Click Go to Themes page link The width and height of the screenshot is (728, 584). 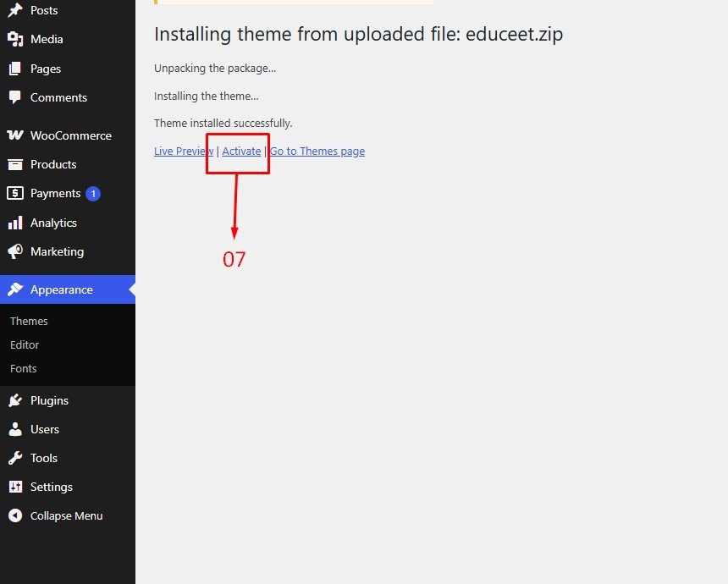(x=317, y=152)
